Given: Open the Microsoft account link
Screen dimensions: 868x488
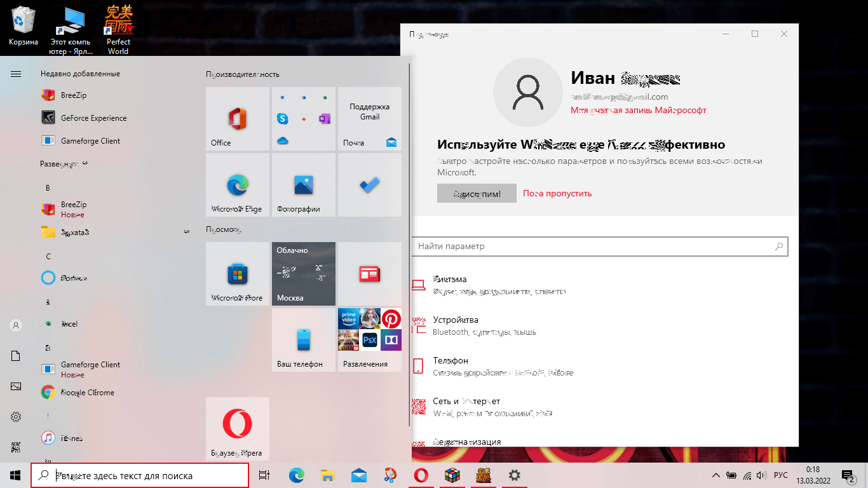Looking at the screenshot, I should [639, 111].
